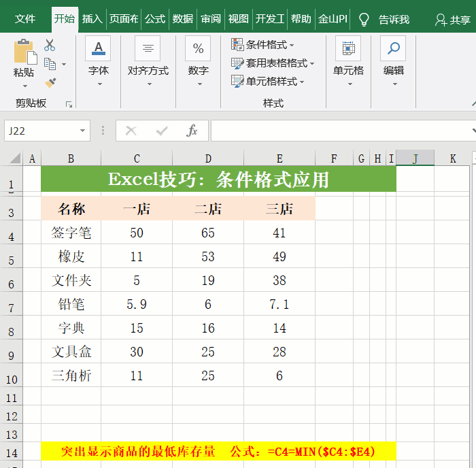The image size is (476, 468).
Task: Select the cell with value 16
Action: pyautogui.click(x=208, y=328)
